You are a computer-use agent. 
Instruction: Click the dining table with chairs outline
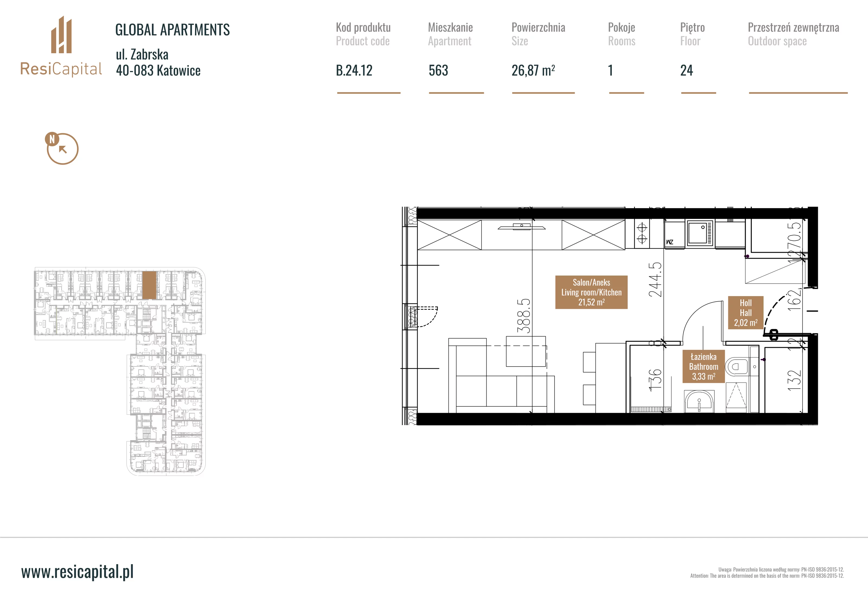[x=604, y=378]
